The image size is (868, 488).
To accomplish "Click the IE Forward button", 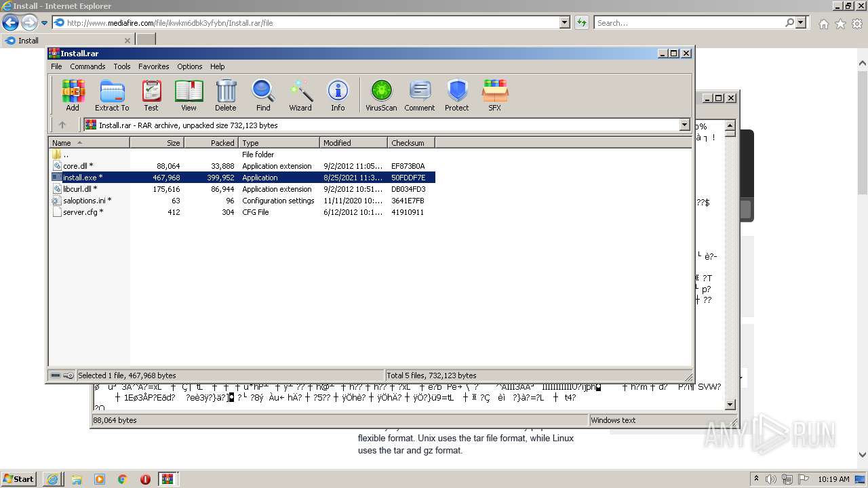I will [29, 23].
